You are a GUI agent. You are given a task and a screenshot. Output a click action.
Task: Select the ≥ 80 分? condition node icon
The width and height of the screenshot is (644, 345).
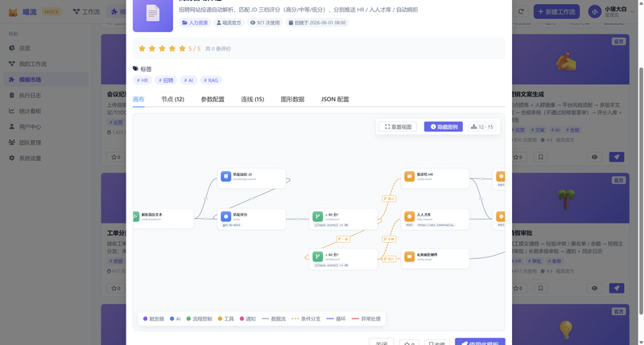(317, 216)
